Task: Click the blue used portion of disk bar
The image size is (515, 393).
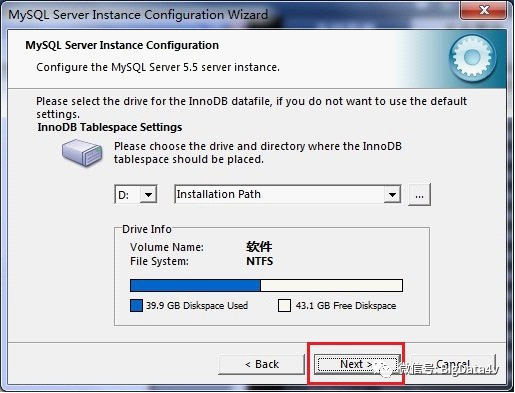Action: click(195, 286)
